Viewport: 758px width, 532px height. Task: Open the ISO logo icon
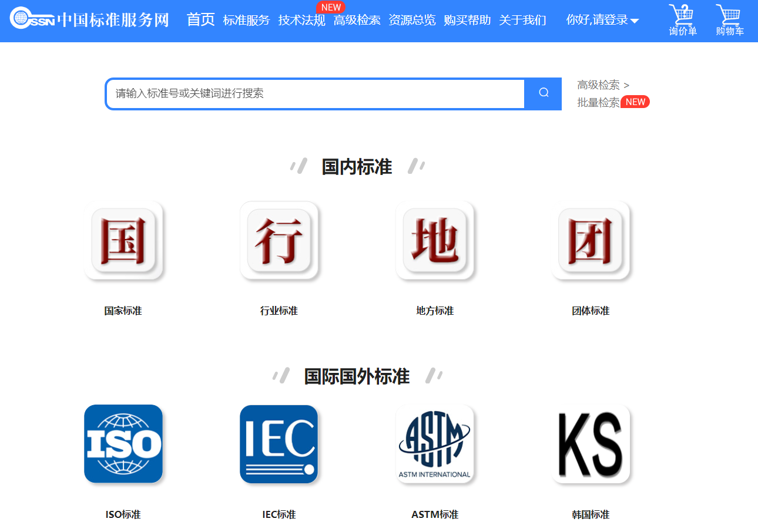(123, 444)
